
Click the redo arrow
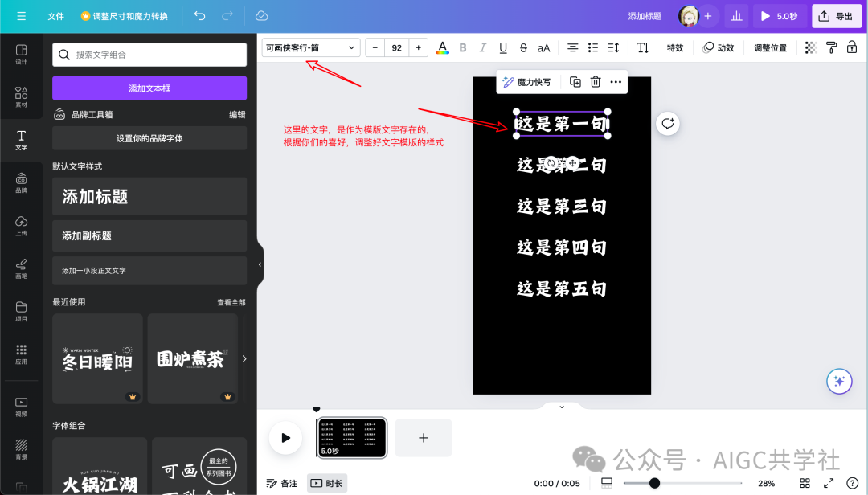[x=227, y=16]
